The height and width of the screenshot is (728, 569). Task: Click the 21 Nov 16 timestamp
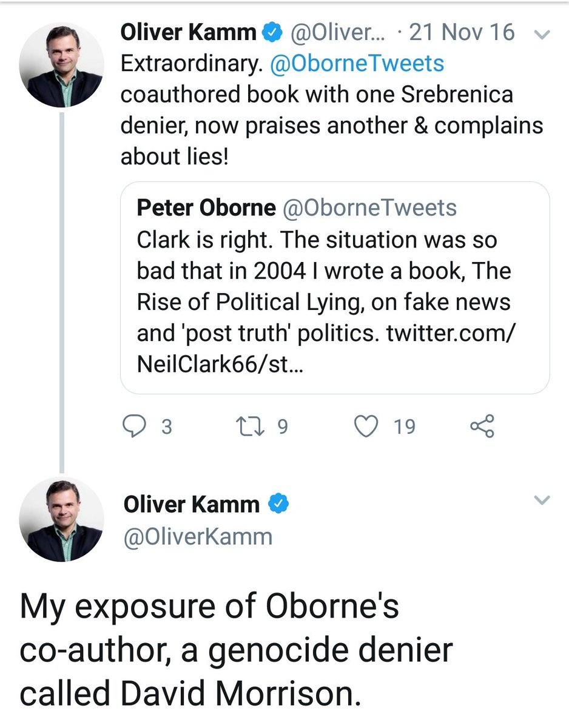click(x=461, y=33)
